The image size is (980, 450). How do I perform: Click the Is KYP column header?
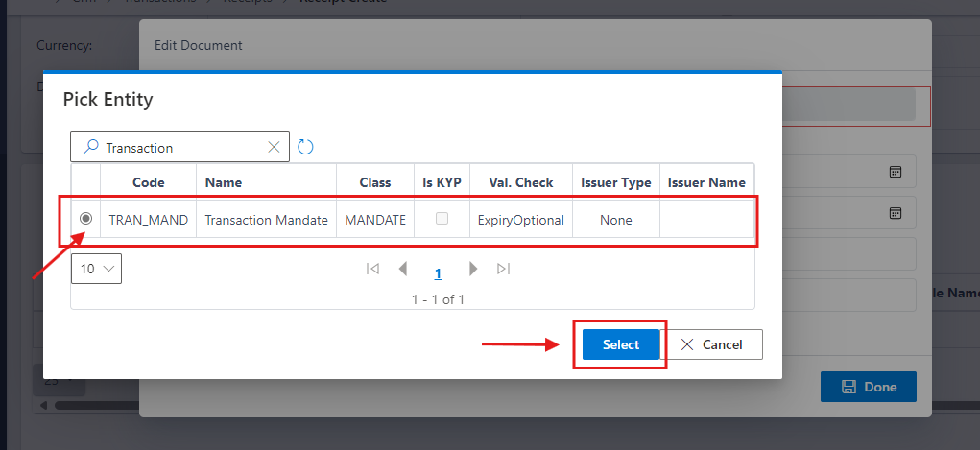pos(442,182)
